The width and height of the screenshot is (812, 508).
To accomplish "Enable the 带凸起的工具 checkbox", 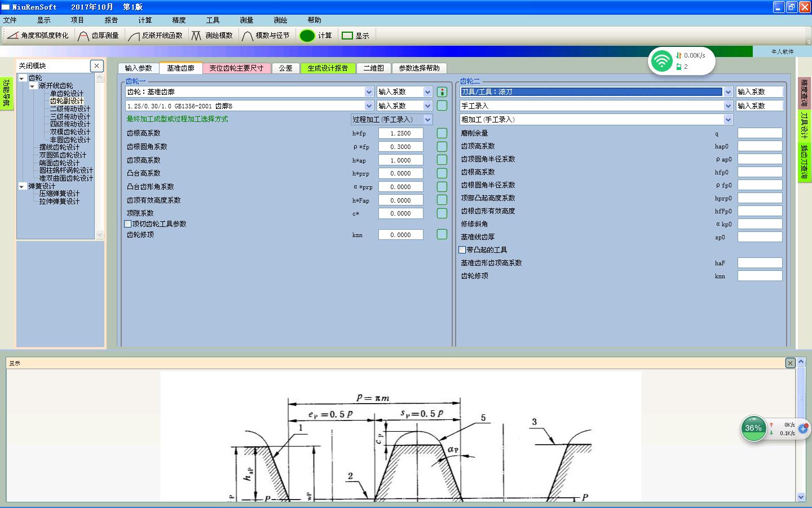I will (x=462, y=249).
